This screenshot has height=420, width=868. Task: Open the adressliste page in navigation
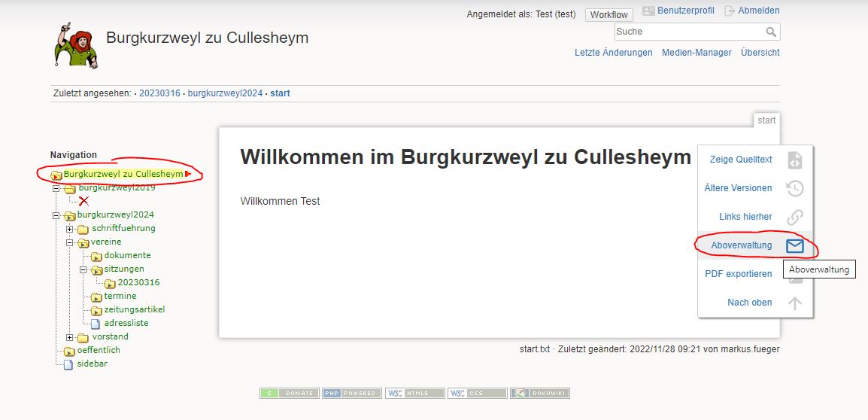pyautogui.click(x=126, y=323)
